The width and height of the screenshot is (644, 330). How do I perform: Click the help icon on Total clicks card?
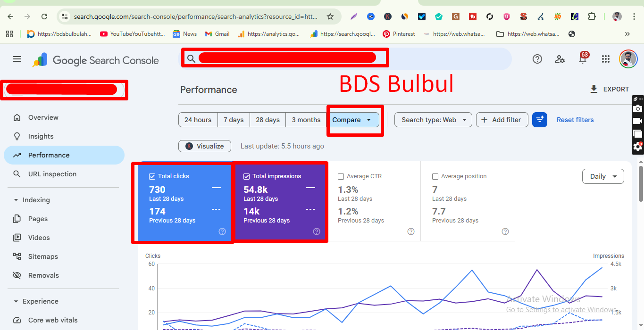tap(222, 231)
